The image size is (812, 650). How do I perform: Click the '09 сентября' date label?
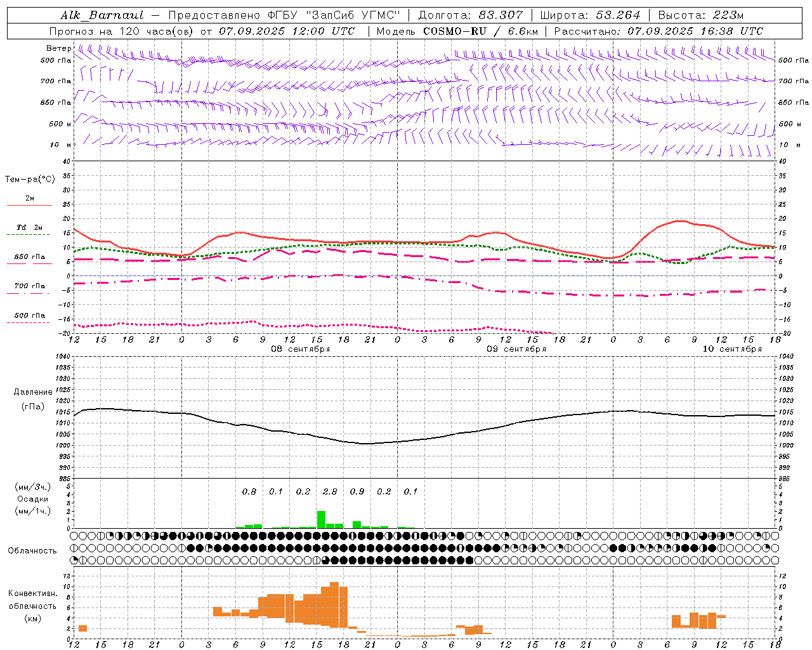tap(516, 349)
